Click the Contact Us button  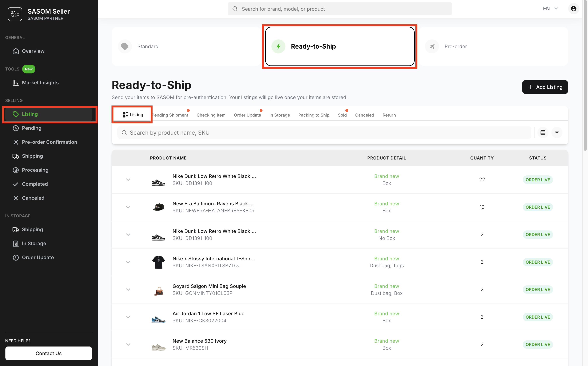point(48,353)
